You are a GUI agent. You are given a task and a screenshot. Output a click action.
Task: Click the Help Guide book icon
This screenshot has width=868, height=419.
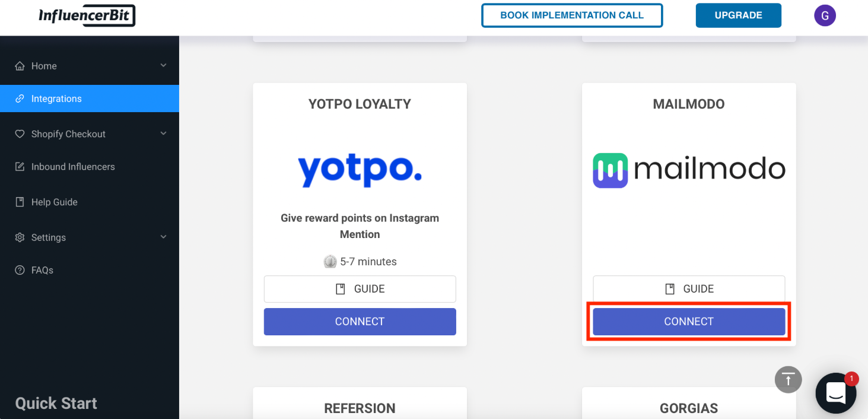click(x=20, y=202)
